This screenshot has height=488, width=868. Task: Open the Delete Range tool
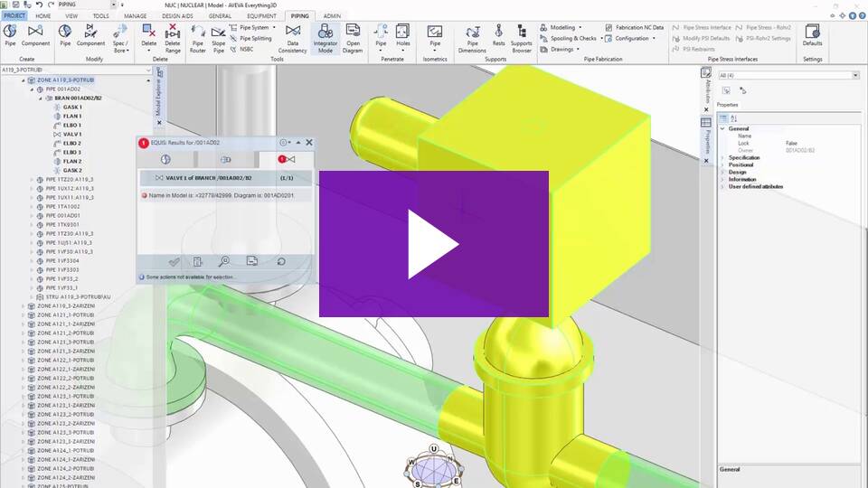point(173,39)
